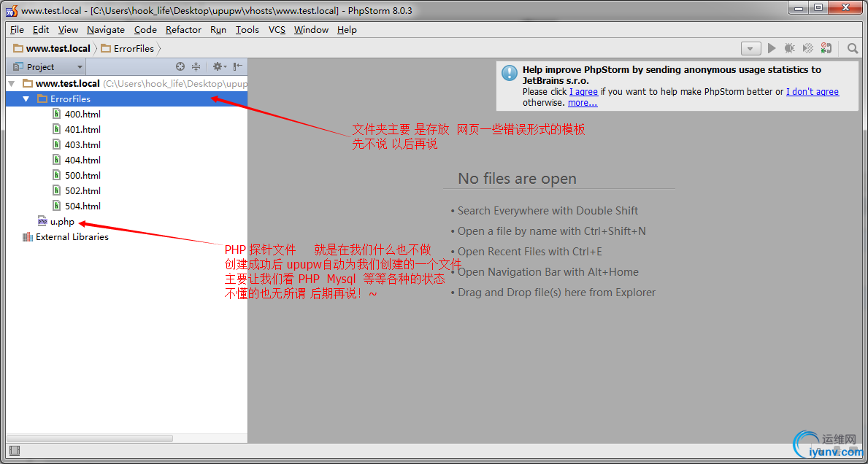Click the notification info icon

(510, 74)
